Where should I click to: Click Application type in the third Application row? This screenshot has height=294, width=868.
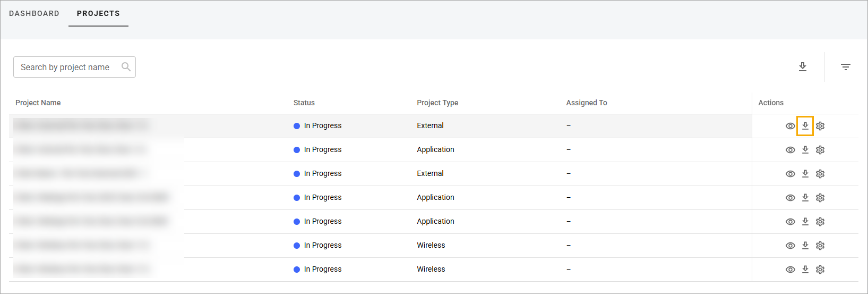click(x=435, y=221)
